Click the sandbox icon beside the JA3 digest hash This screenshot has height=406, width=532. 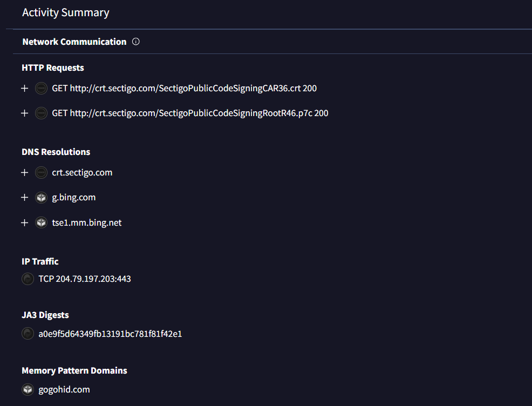pos(28,334)
